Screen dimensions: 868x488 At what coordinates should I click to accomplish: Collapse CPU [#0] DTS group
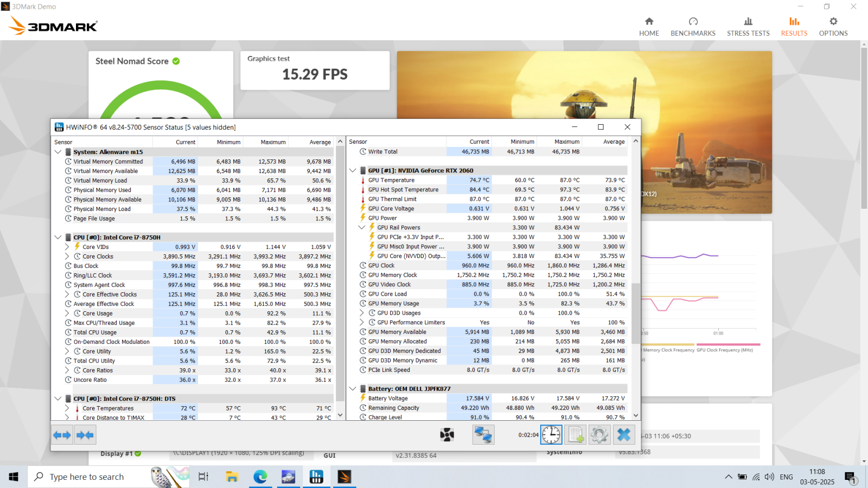click(x=58, y=399)
